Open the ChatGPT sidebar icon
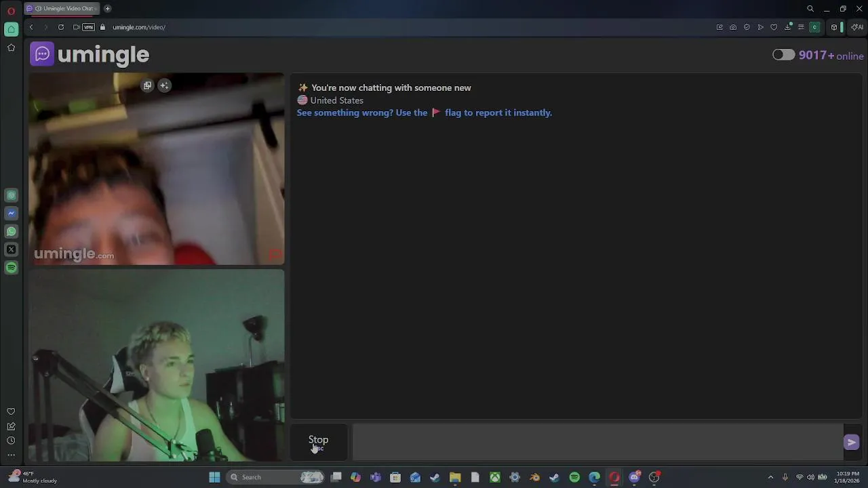The width and height of the screenshot is (868, 488). pyautogui.click(x=11, y=195)
